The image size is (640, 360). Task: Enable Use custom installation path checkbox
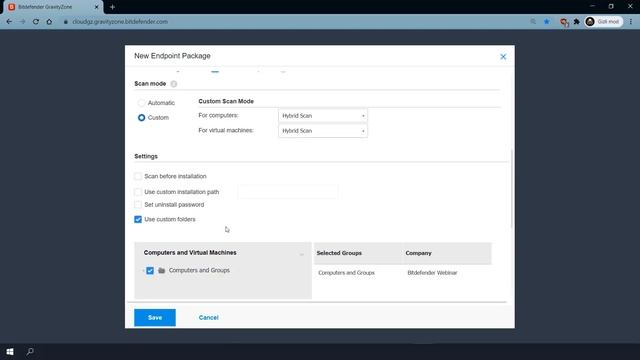138,192
